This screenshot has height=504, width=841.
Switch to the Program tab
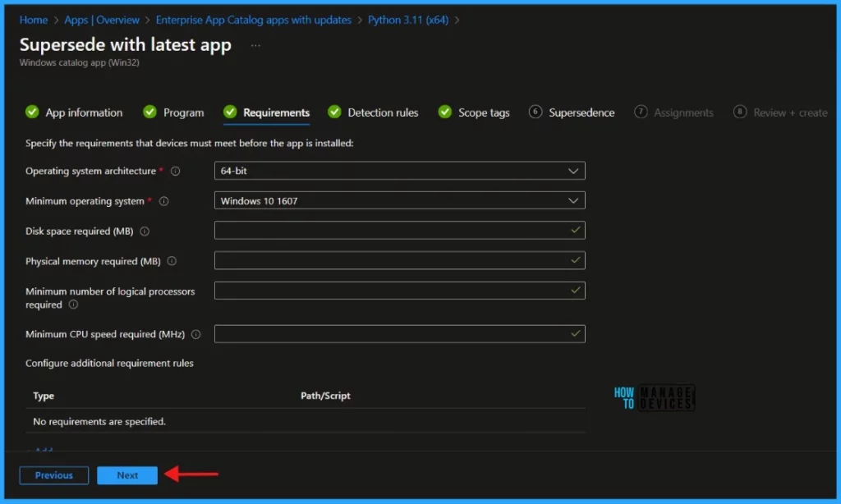tap(183, 112)
